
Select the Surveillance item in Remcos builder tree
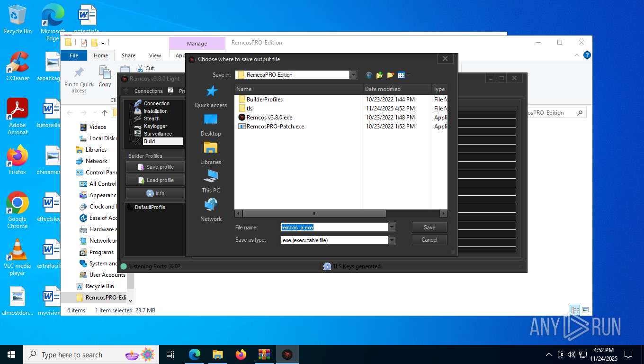pyautogui.click(x=158, y=134)
